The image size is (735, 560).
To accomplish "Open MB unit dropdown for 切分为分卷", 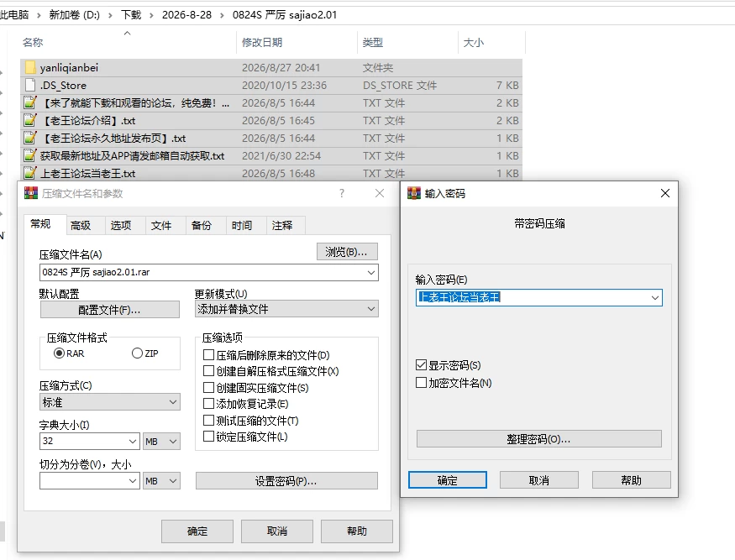I will (161, 481).
